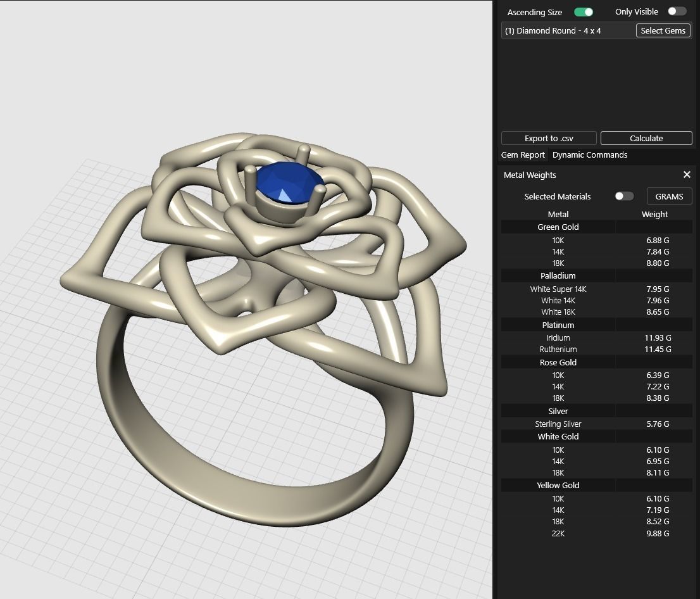Click the Metal column header
This screenshot has height=599, width=700.
click(x=558, y=215)
